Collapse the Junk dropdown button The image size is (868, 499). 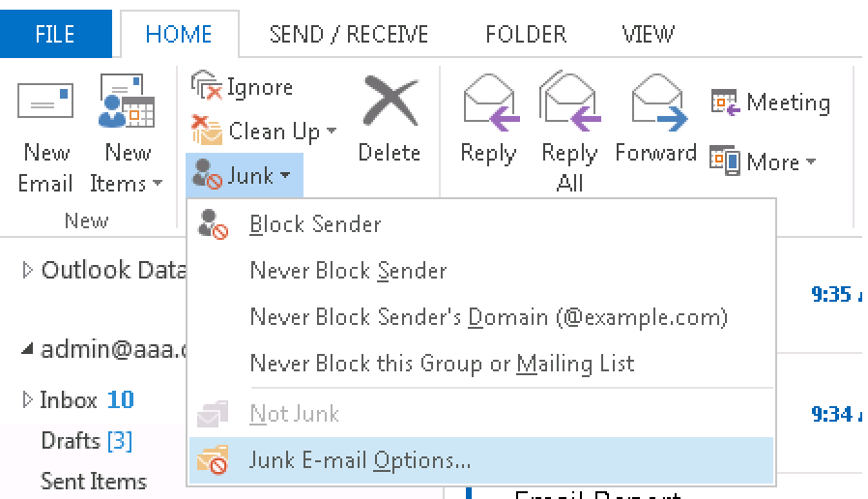tap(245, 175)
